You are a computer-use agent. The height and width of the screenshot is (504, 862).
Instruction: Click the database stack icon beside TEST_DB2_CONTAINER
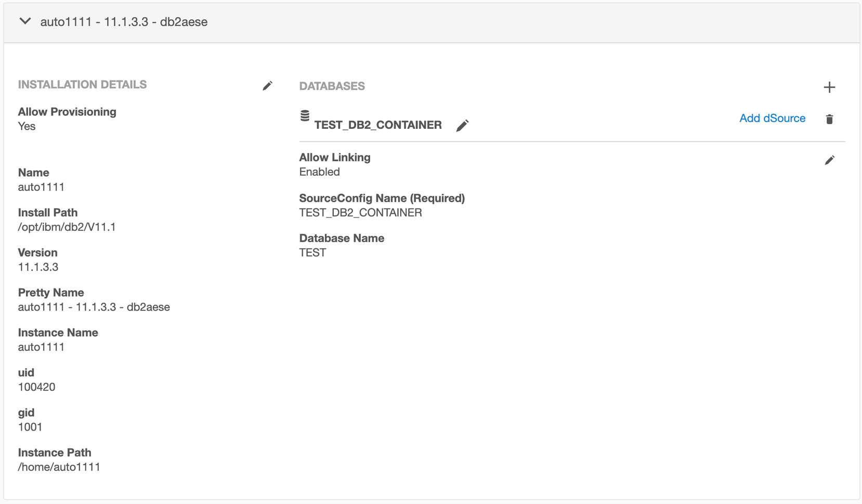pos(305,116)
